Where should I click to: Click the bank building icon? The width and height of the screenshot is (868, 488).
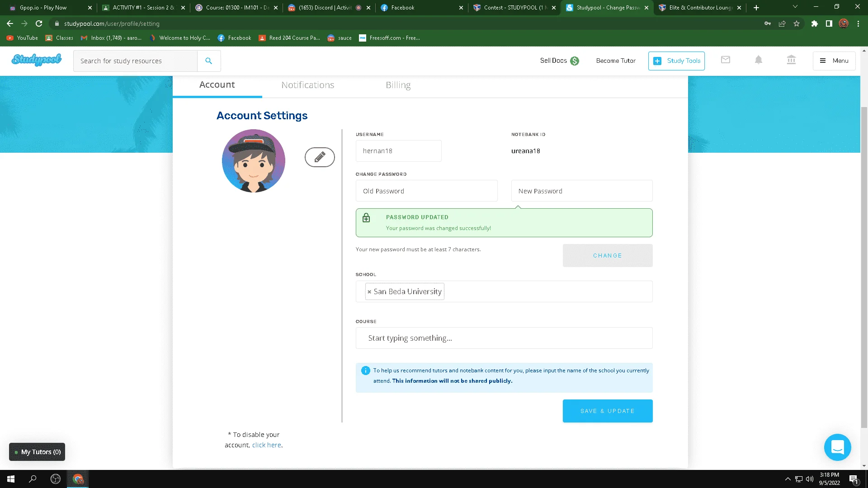coord(791,60)
